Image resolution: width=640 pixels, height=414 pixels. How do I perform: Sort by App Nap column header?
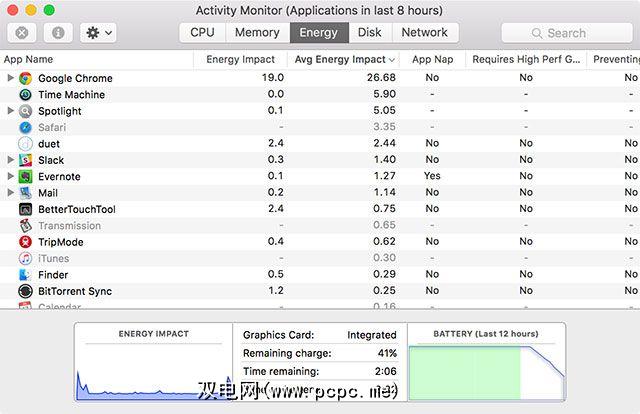433,60
